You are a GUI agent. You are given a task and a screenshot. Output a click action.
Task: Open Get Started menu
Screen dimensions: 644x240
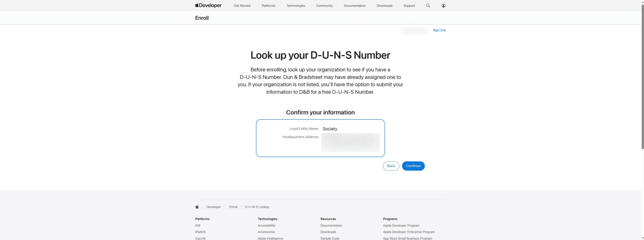click(x=242, y=5)
